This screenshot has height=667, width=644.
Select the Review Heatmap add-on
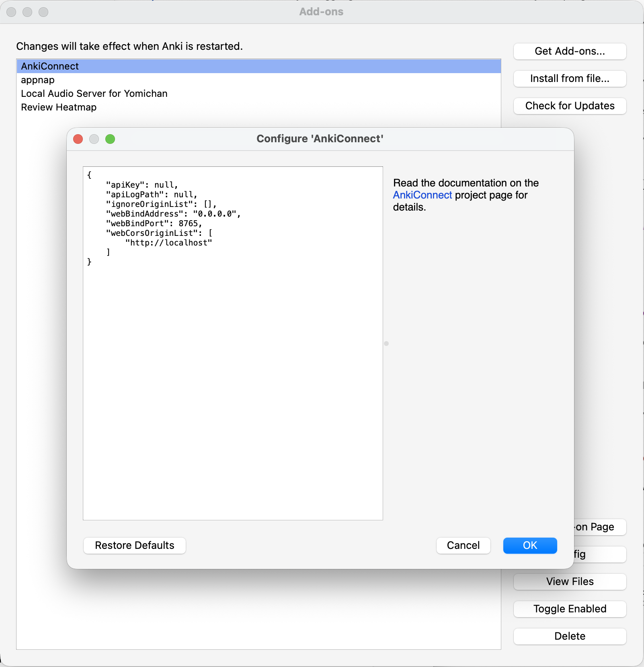(258, 107)
